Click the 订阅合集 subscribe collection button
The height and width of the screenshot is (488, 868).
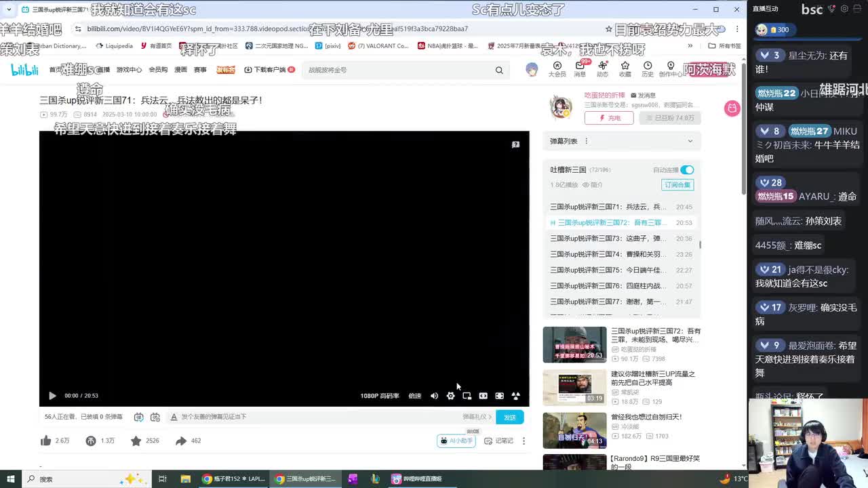click(677, 184)
